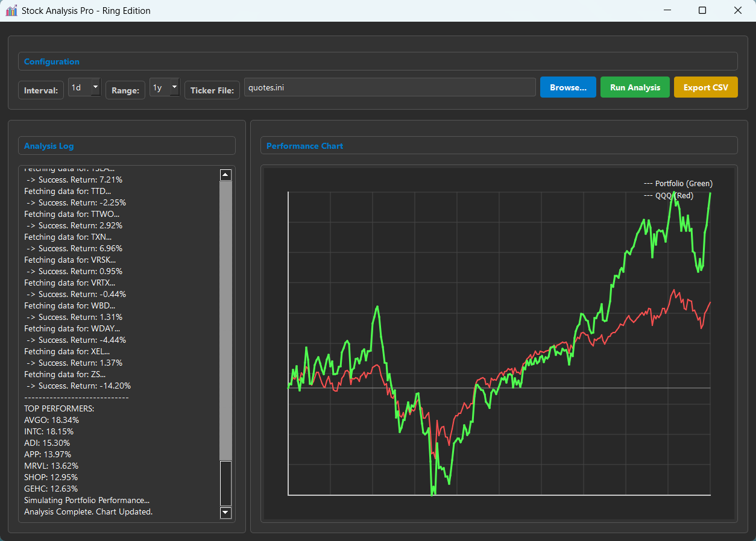Click the scroll-up arrow on Analysis Log

(225, 175)
